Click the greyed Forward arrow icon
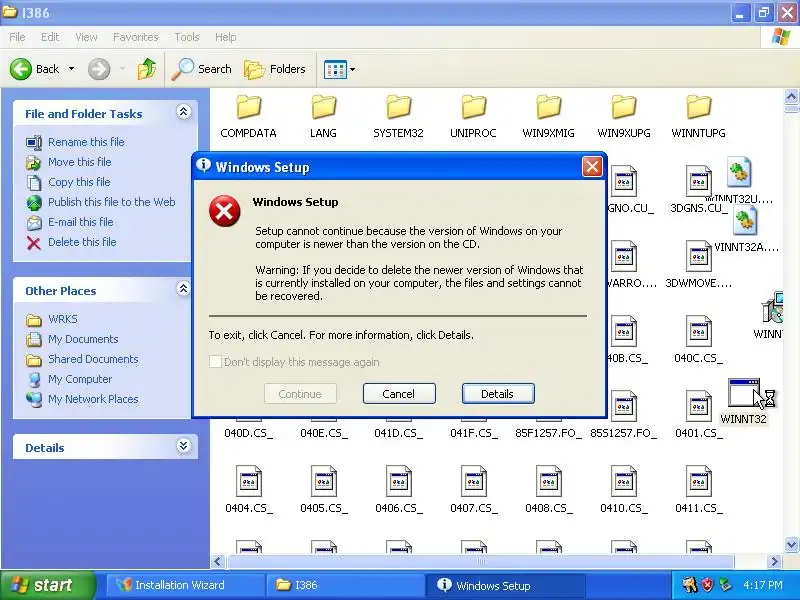 (98, 69)
